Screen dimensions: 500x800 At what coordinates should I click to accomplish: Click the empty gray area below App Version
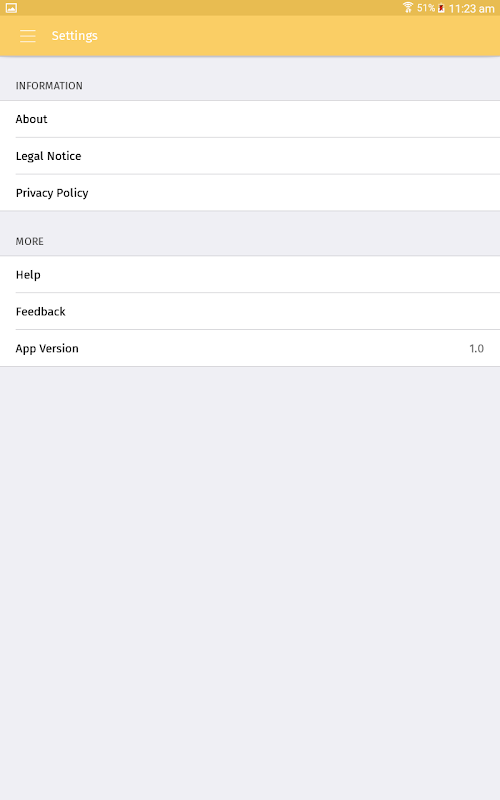click(x=250, y=583)
